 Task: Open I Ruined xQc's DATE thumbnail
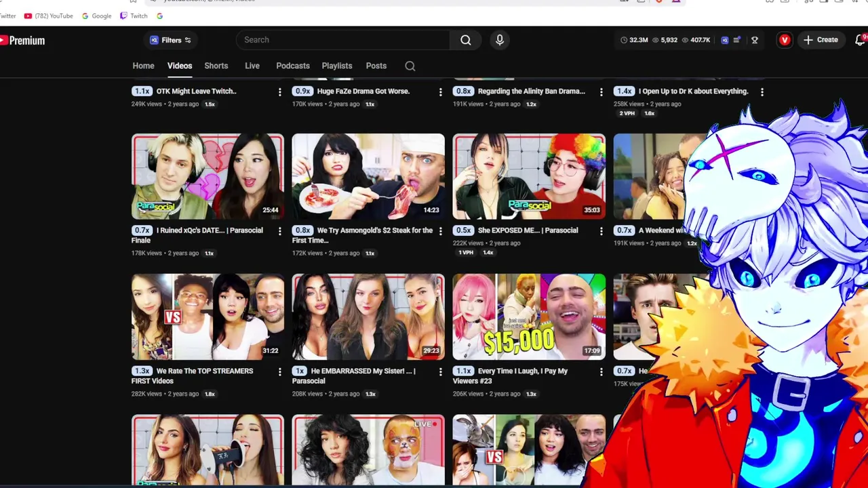(x=208, y=176)
